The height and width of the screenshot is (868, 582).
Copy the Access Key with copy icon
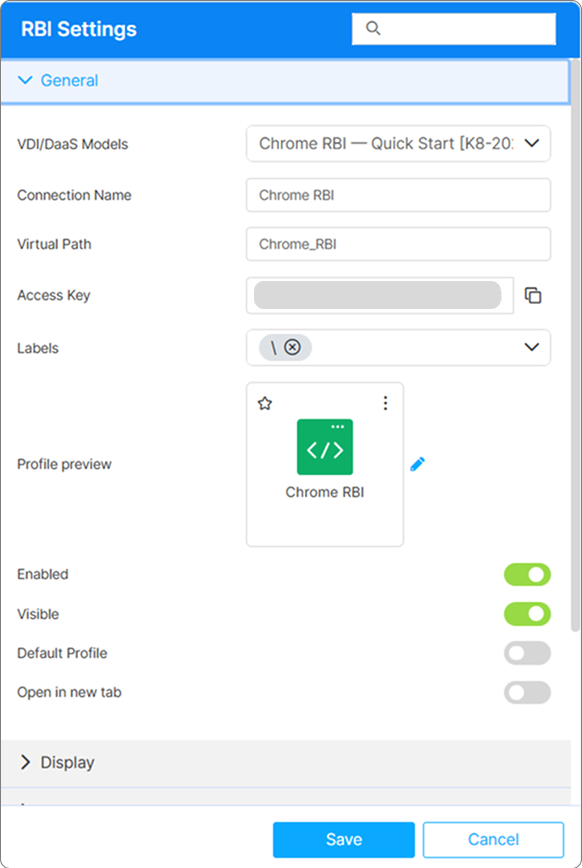[x=533, y=296]
